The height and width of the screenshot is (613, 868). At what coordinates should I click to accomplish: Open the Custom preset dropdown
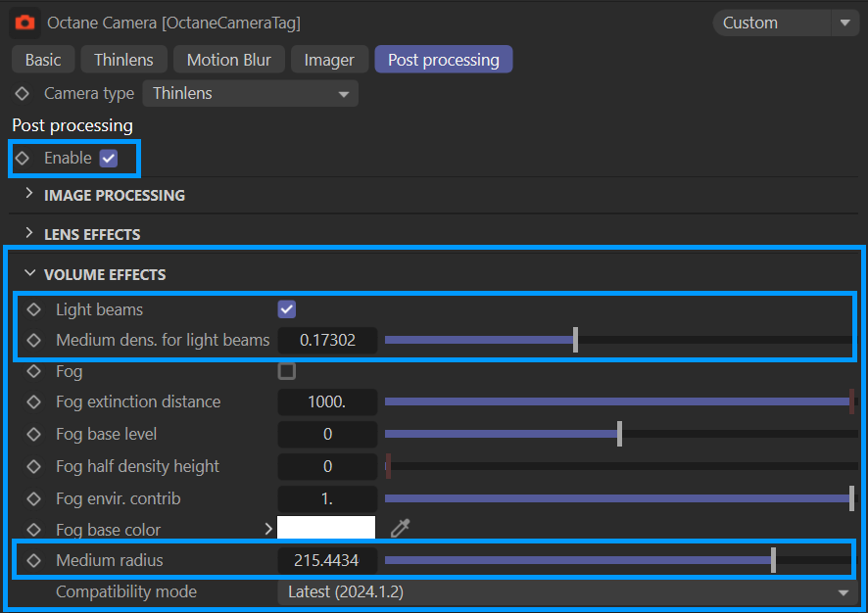point(786,23)
